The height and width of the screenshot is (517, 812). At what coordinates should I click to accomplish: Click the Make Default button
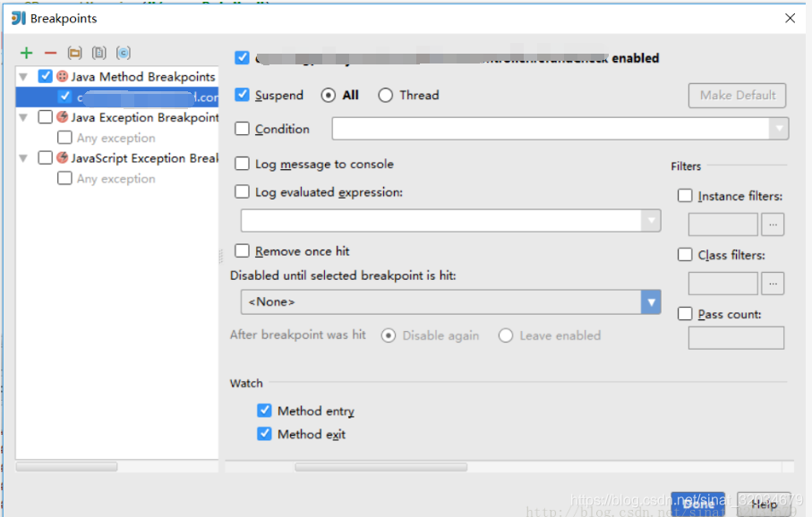[737, 95]
